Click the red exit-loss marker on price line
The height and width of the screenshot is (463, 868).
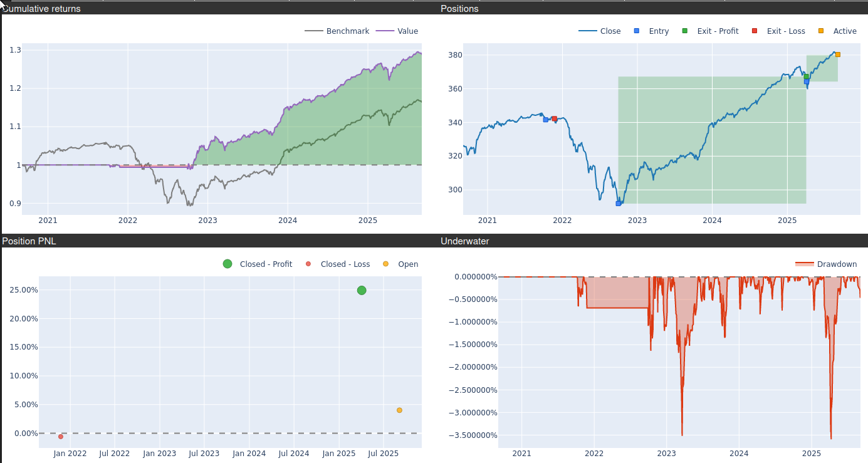(554, 118)
